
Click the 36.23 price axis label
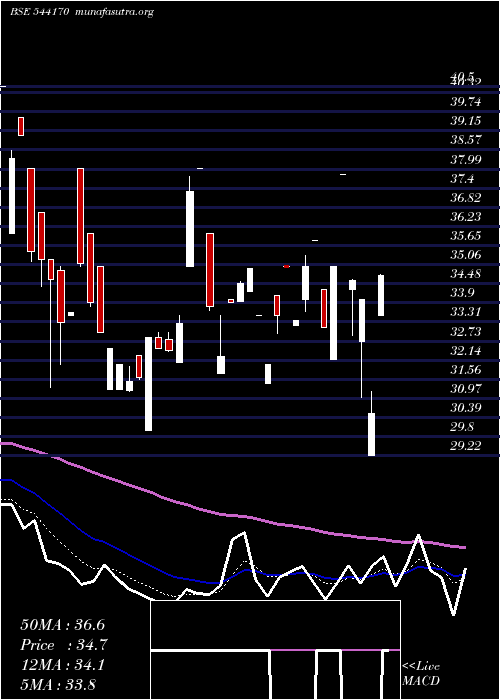coord(466,217)
